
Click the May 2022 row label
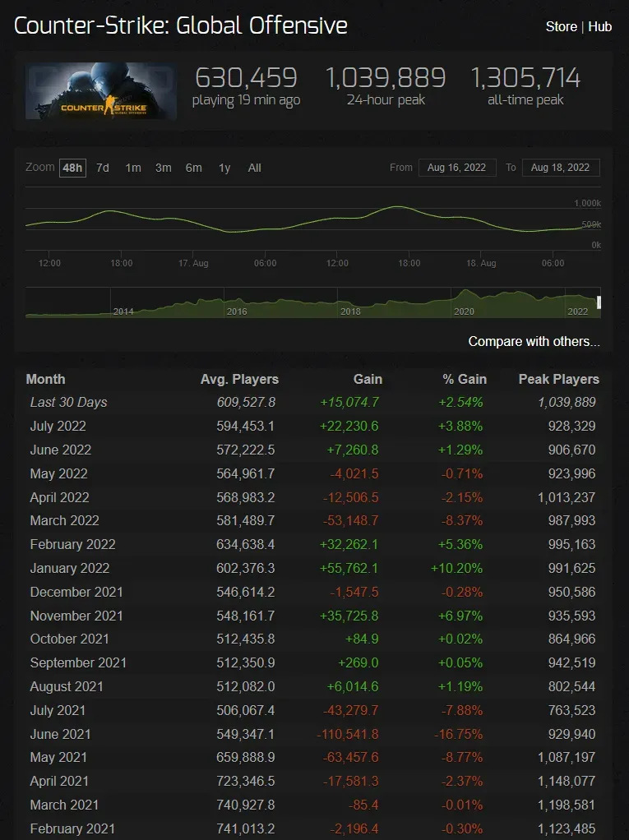coord(58,473)
